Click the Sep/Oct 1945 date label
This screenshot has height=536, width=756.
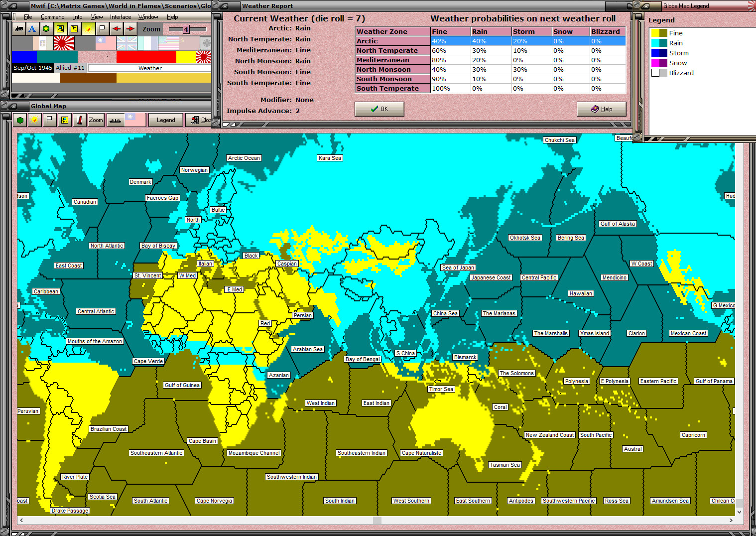33,68
